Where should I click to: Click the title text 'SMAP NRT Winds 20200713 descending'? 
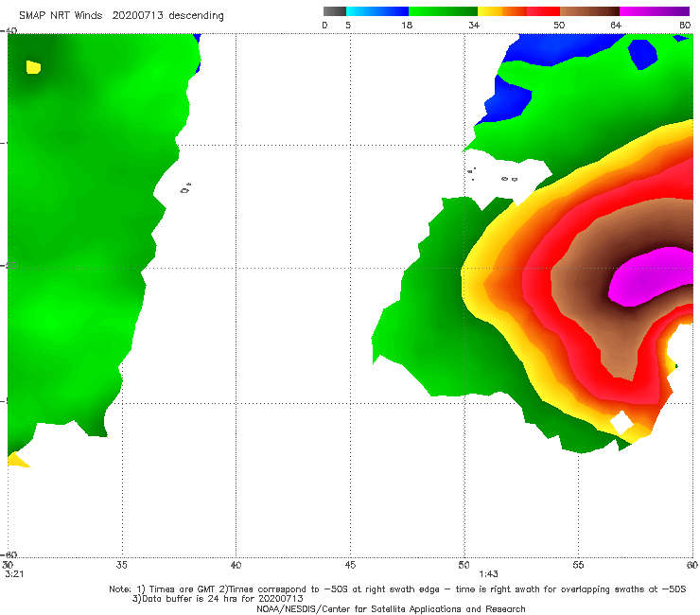[x=121, y=15]
